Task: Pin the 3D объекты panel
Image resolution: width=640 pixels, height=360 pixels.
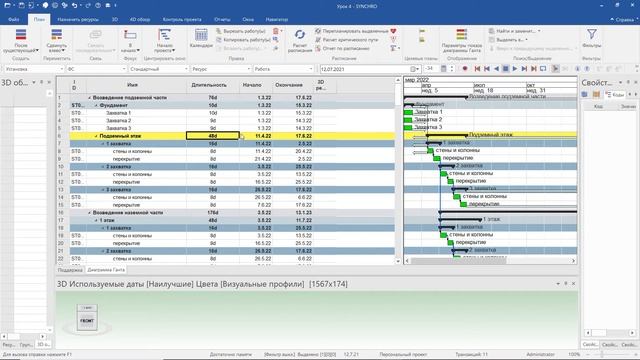Action: (42, 82)
